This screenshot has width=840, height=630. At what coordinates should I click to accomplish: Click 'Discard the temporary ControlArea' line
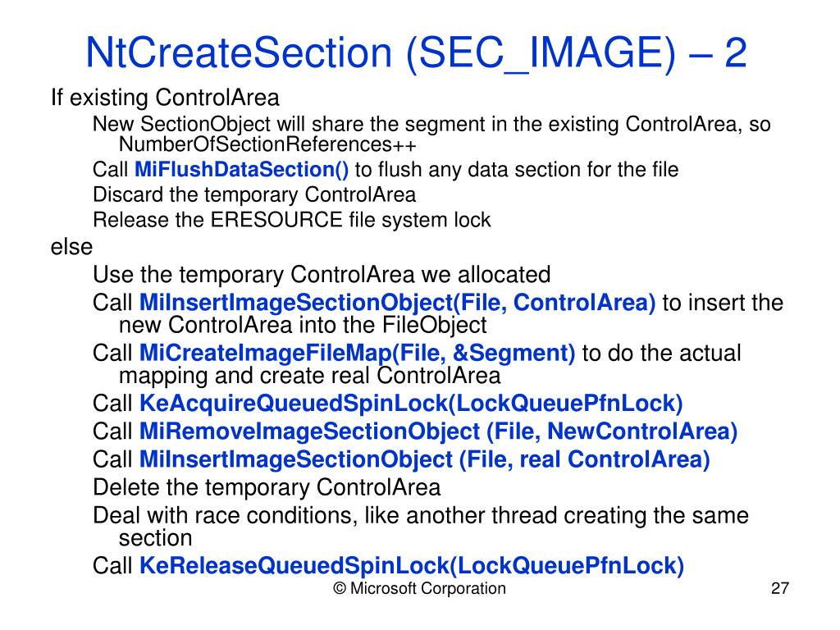[254, 194]
